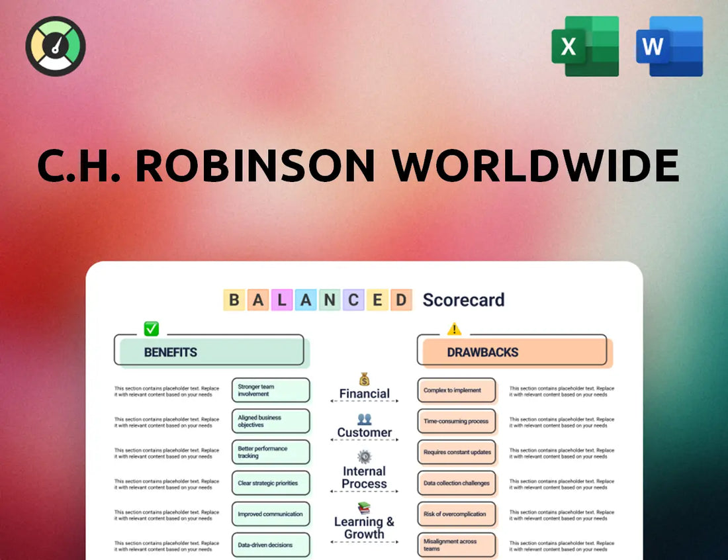Click the Better performance tracking box

[271, 452]
